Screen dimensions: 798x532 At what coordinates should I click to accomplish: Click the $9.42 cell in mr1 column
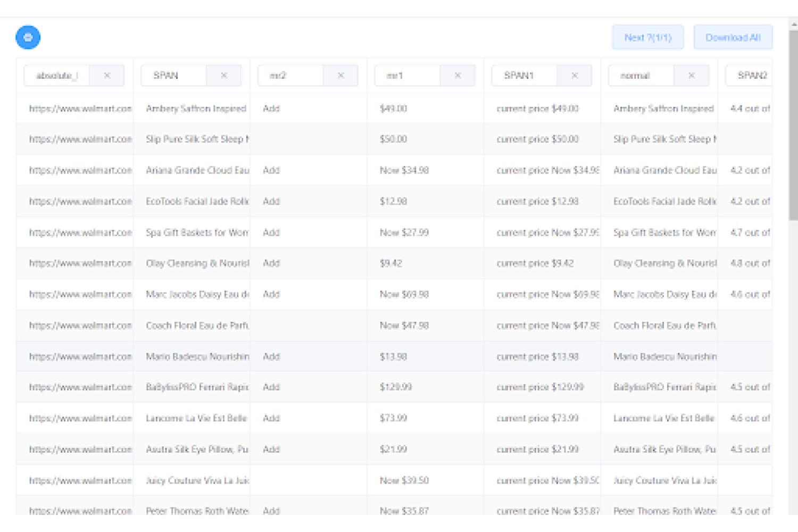pos(391,263)
